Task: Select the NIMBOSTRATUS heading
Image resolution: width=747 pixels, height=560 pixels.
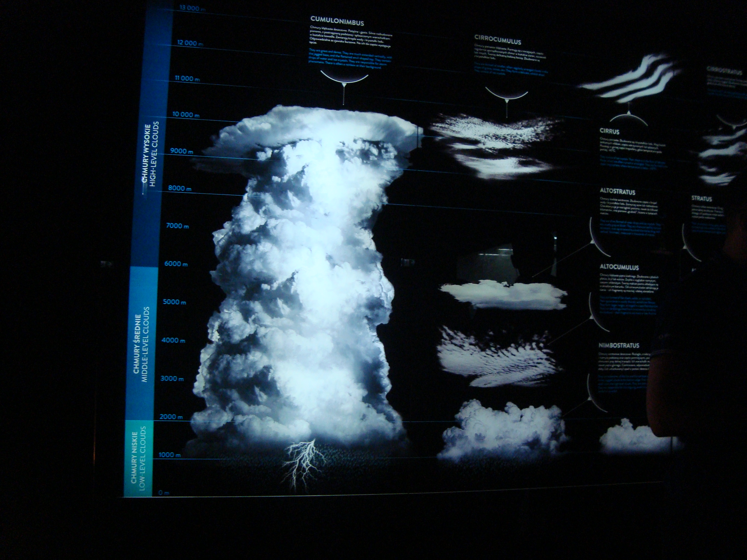Action: coord(619,345)
